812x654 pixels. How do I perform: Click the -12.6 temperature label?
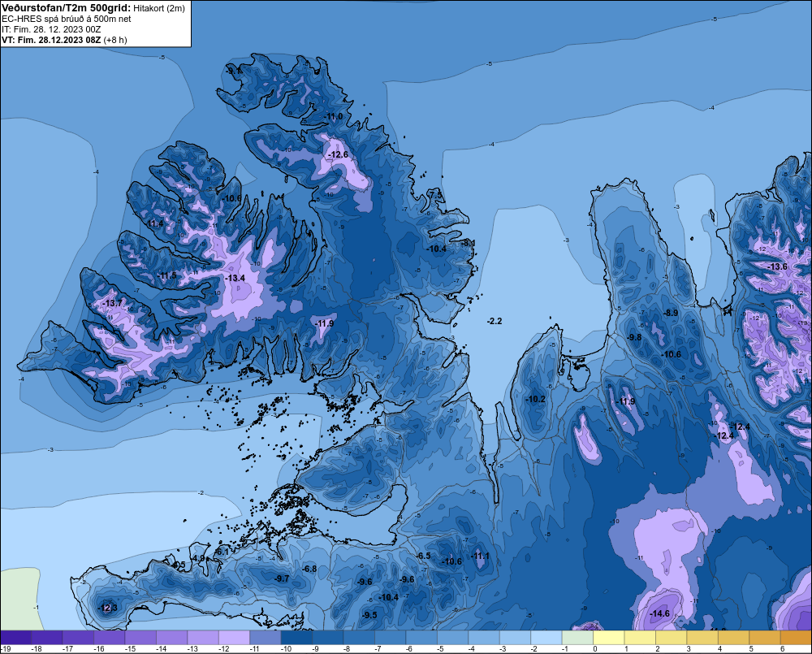coord(338,155)
